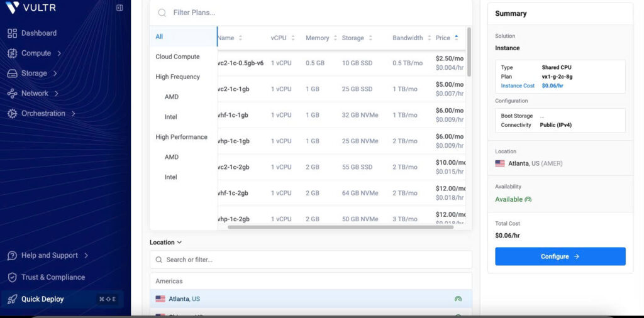This screenshot has height=318, width=644.
Task: Open Trust & Compliance page
Action: coord(53,277)
